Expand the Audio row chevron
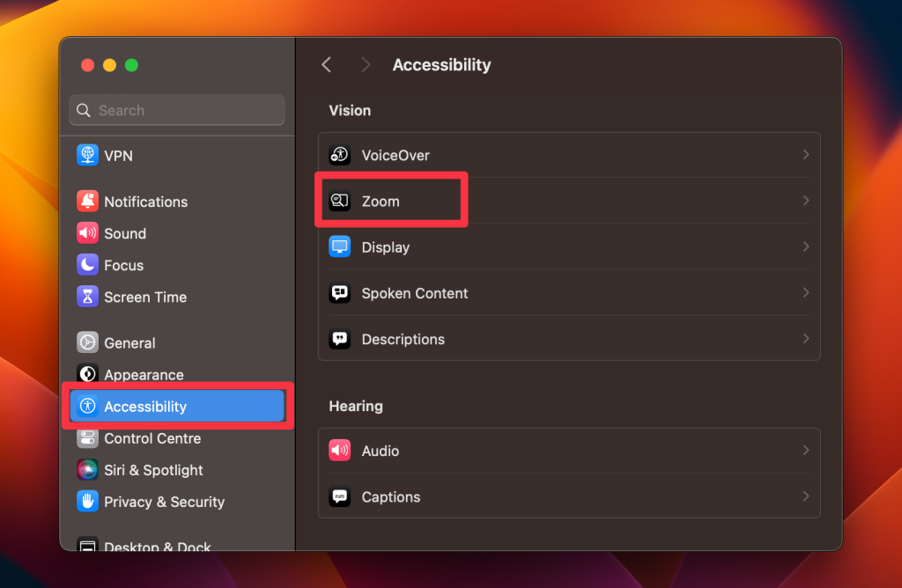 tap(805, 451)
